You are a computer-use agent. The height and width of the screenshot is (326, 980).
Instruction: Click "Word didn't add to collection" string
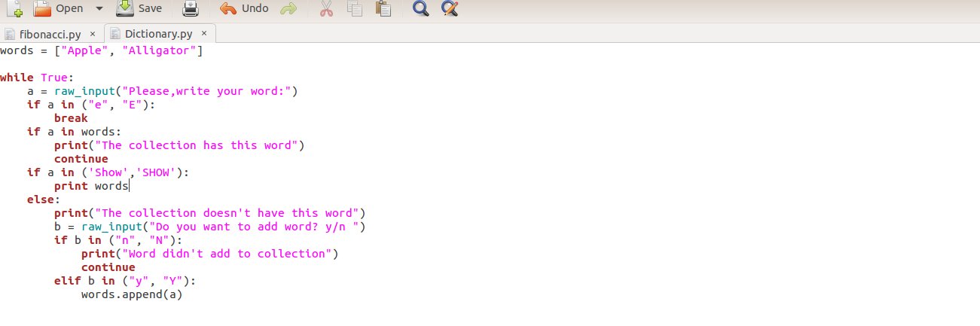[x=230, y=254]
